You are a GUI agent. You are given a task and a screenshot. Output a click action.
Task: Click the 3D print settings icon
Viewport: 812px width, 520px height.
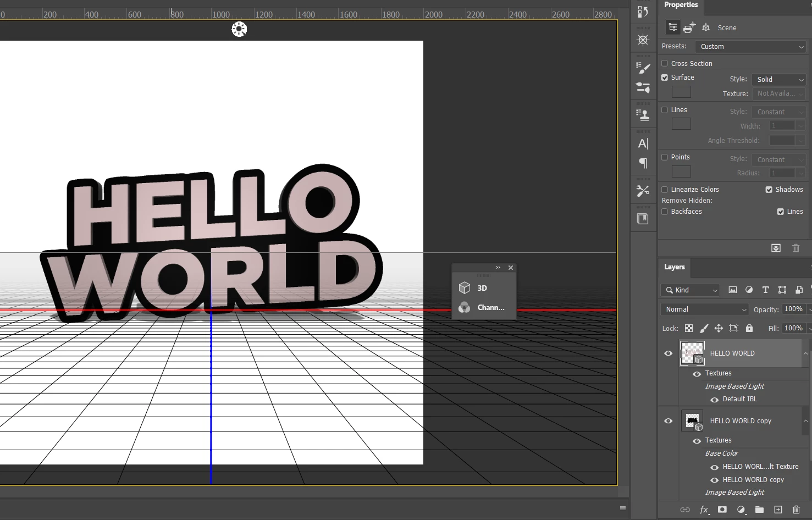coord(689,27)
